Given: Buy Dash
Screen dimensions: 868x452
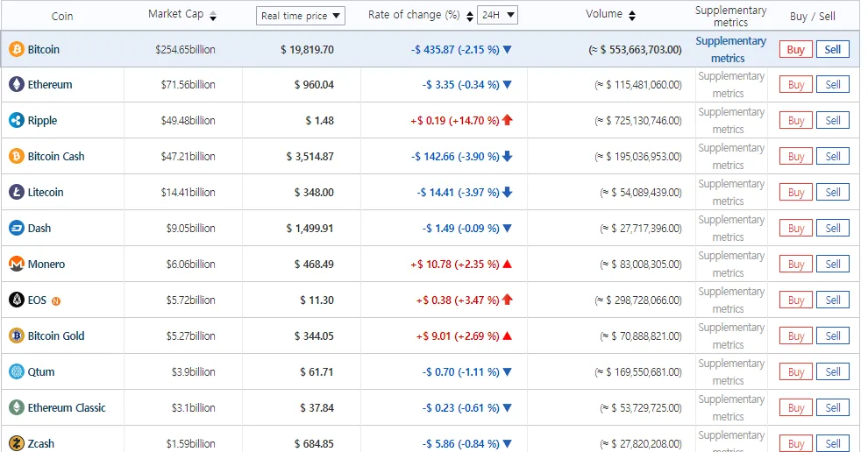Looking at the screenshot, I should [796, 229].
